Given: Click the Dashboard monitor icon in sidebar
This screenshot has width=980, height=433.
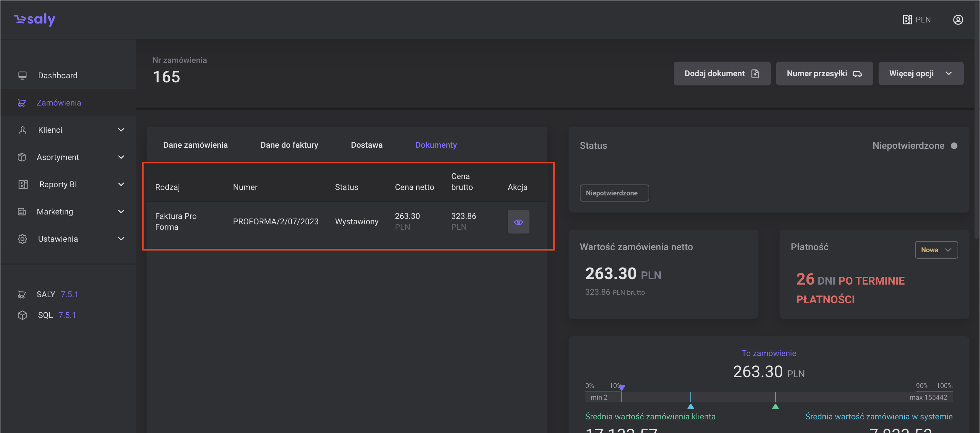Looking at the screenshot, I should pos(22,75).
